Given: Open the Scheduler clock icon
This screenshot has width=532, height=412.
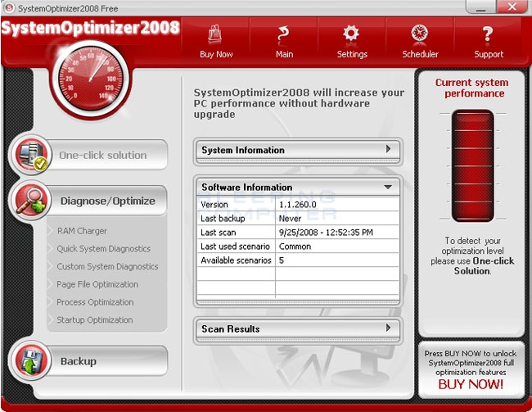Looking at the screenshot, I should click(419, 34).
